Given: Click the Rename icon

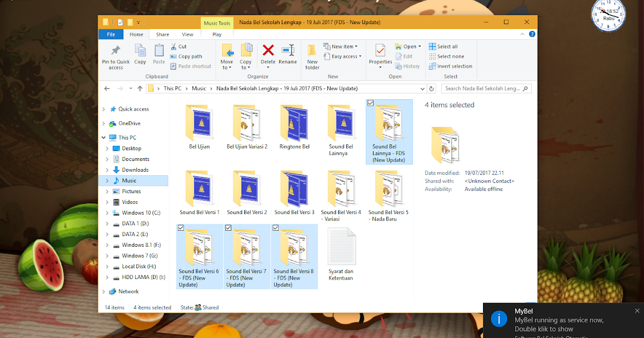Looking at the screenshot, I should click(x=288, y=50).
